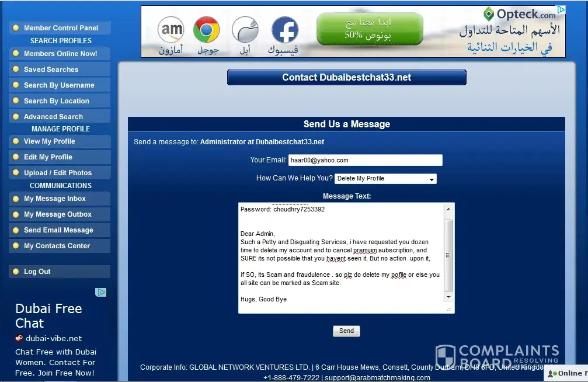Click the Online chat widget at bottom corner
Viewport: 588px width, 382px height.
tap(566, 373)
